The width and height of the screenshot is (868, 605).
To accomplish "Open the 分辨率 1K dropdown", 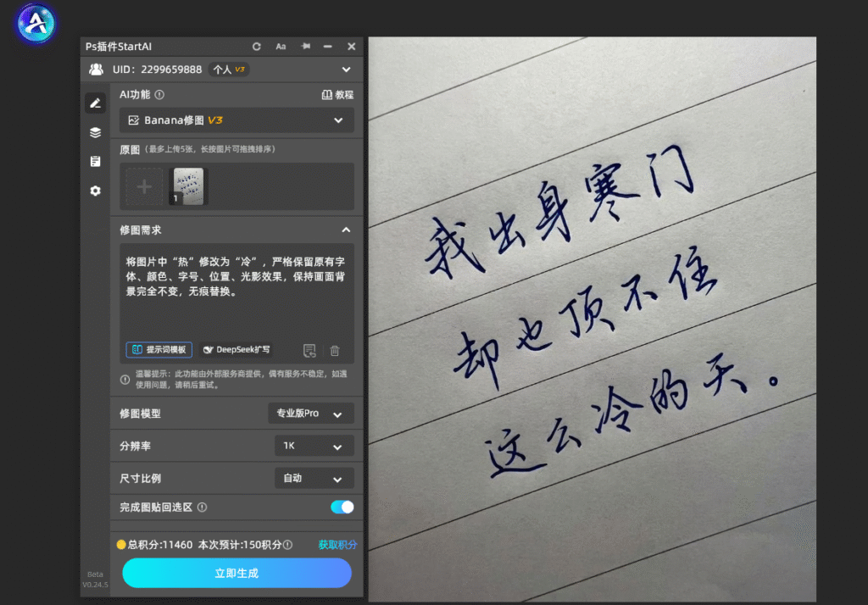I will (314, 447).
